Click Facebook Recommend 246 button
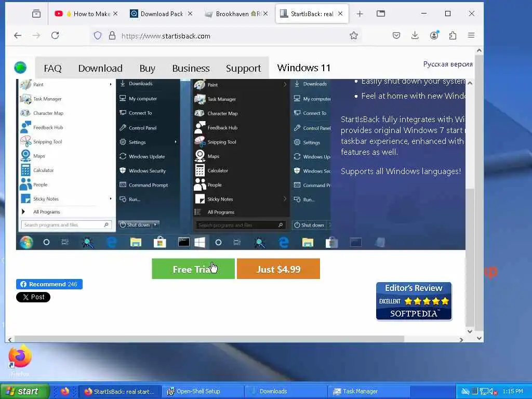 click(x=49, y=284)
